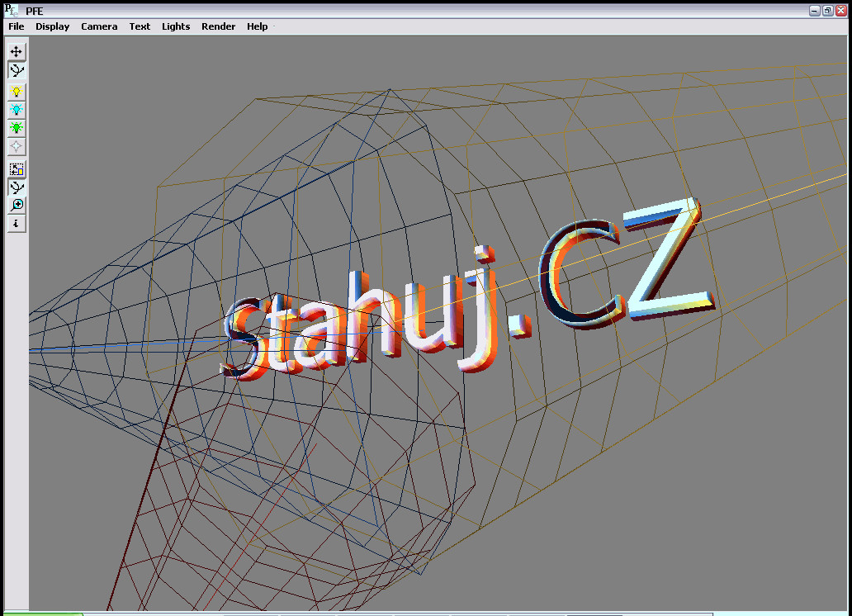Select the move tool with four arrows
Image resolution: width=852 pixels, height=616 pixels.
17,52
